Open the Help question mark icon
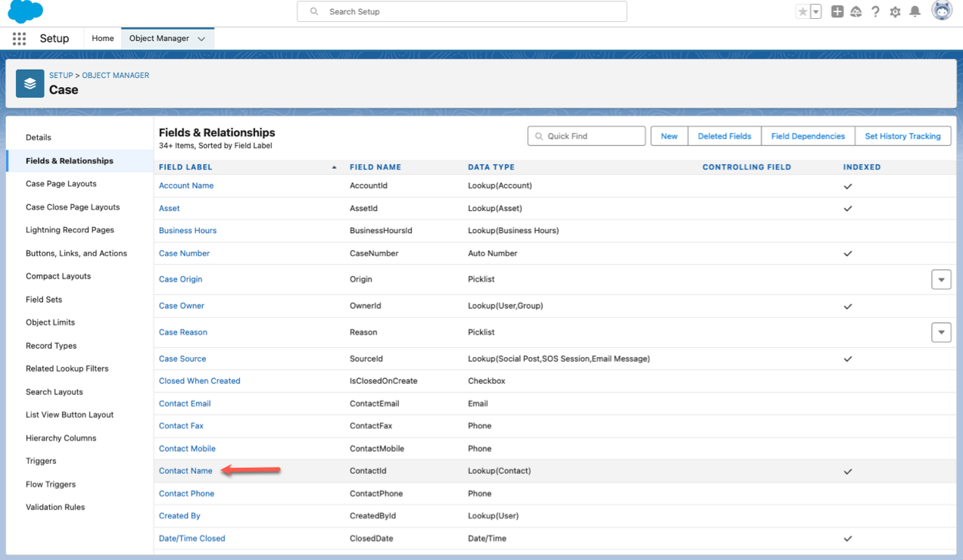This screenshot has height=560, width=963. pyautogui.click(x=876, y=12)
